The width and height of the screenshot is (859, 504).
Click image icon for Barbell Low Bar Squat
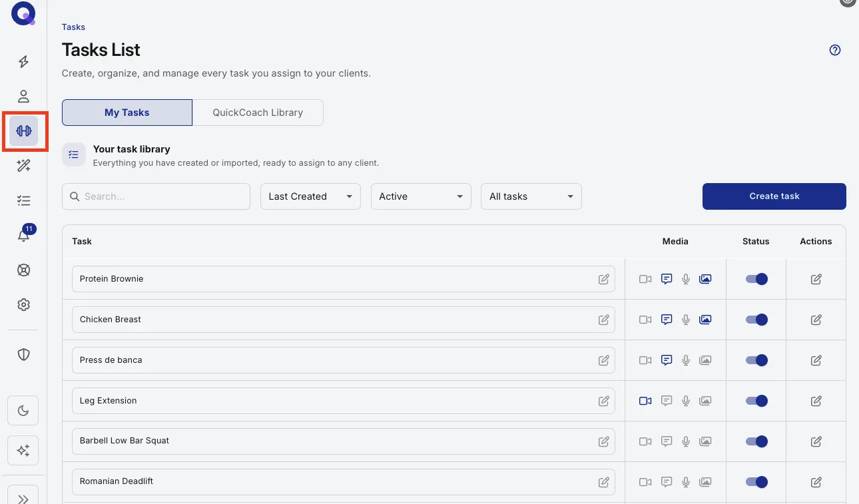705,441
